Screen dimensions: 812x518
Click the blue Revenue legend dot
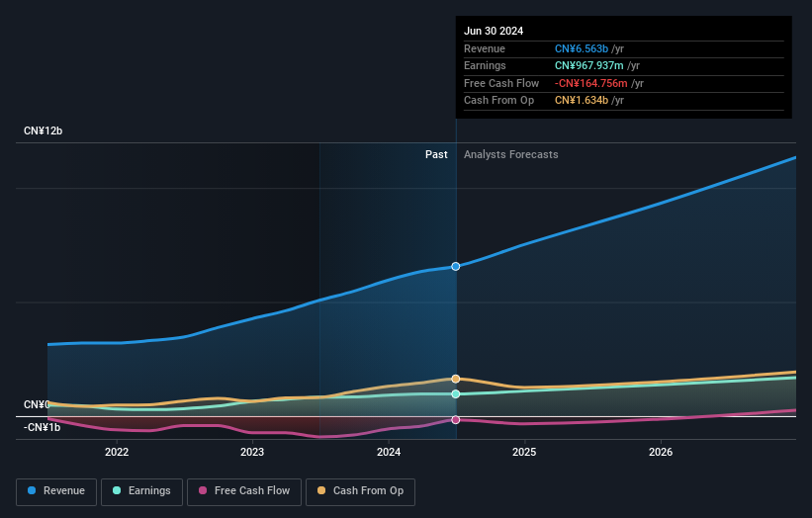coord(32,490)
